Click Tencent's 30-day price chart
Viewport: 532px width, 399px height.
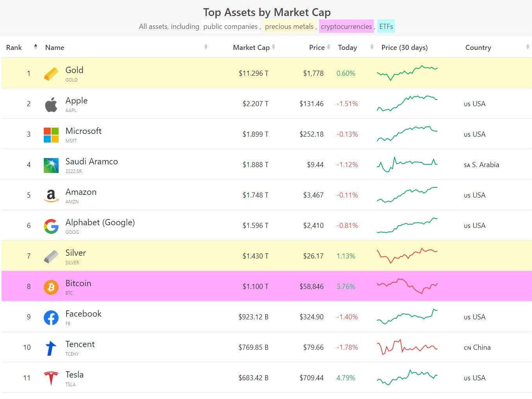click(x=407, y=347)
